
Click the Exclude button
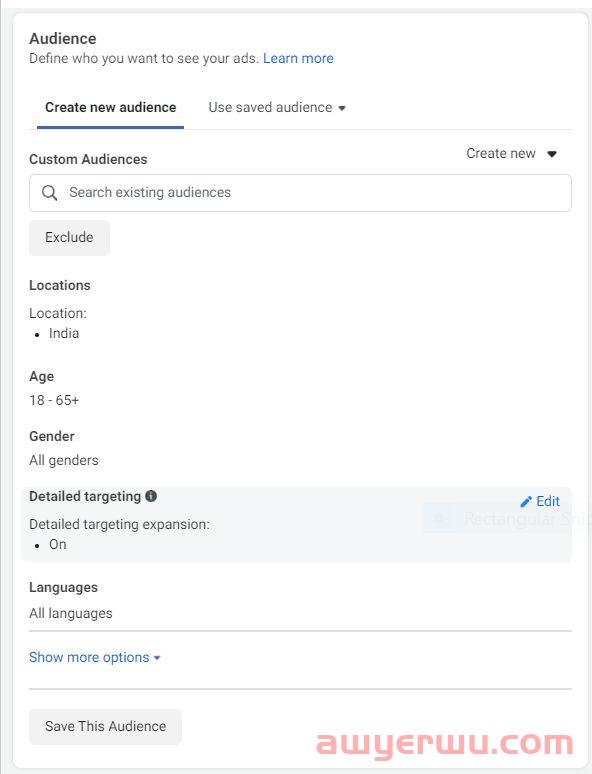click(x=69, y=237)
